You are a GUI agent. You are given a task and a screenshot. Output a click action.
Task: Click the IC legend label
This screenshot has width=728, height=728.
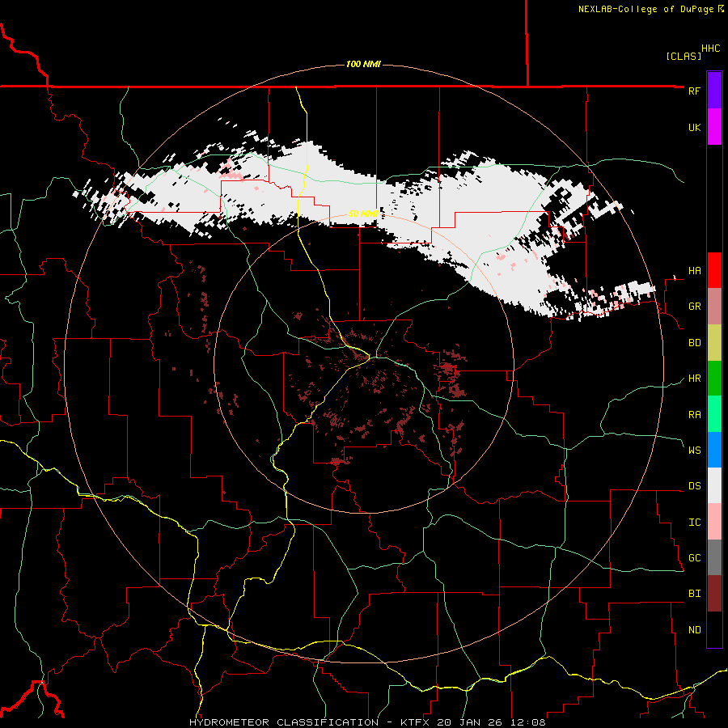(x=694, y=523)
